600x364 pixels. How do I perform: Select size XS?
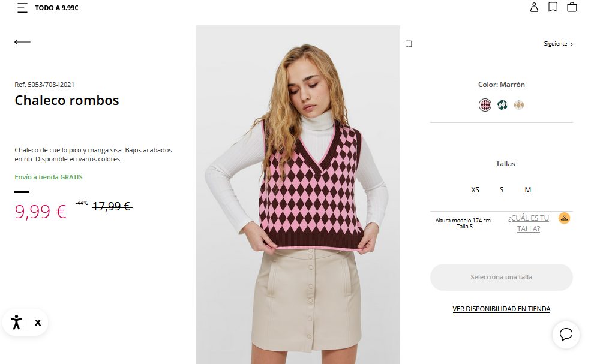[475, 189]
